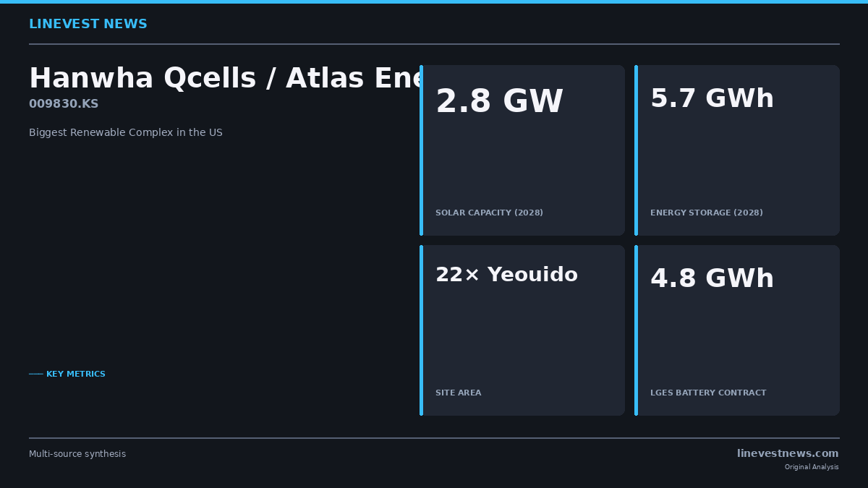Open the 22× Yeouido site area card

pyautogui.click(x=522, y=330)
